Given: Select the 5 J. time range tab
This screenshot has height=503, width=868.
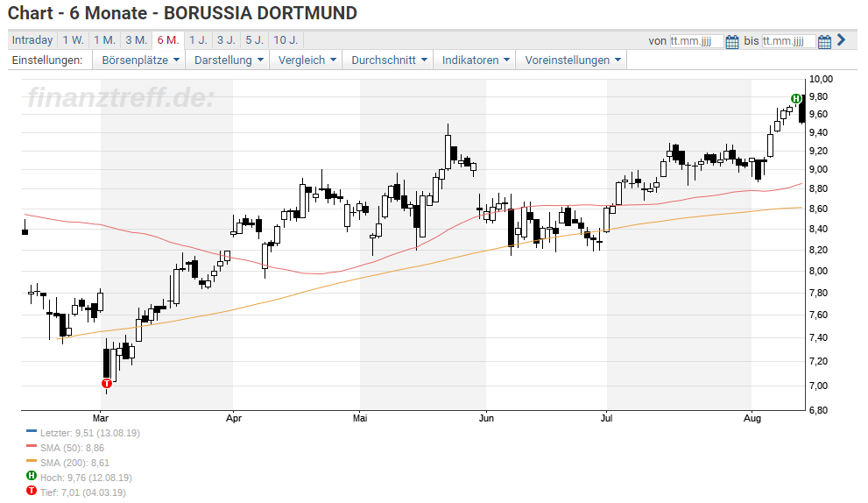Looking at the screenshot, I should pyautogui.click(x=255, y=40).
